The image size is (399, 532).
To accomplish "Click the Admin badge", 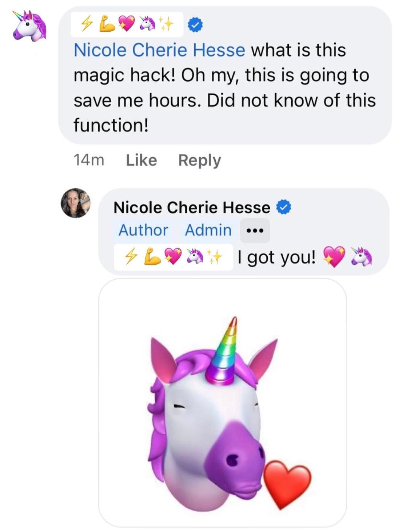I will click(208, 230).
